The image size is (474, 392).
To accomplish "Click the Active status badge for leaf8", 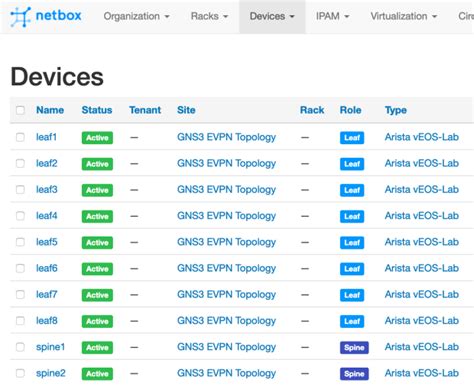I will click(97, 321).
